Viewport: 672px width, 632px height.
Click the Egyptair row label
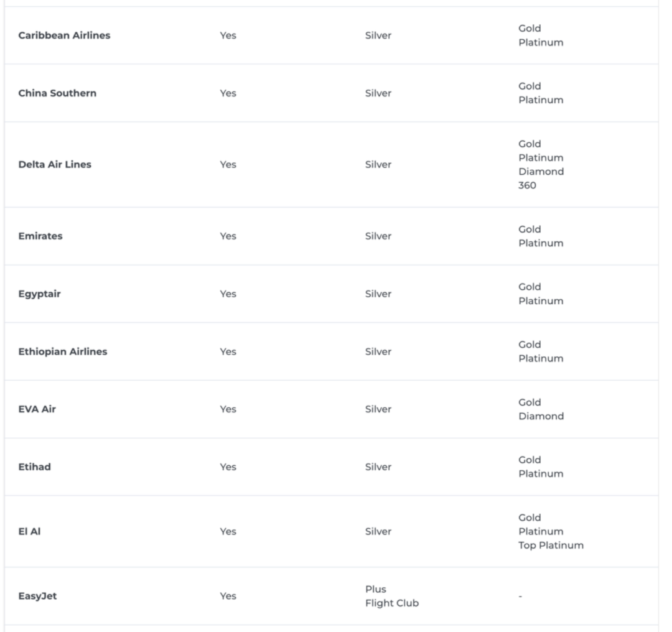(x=39, y=294)
